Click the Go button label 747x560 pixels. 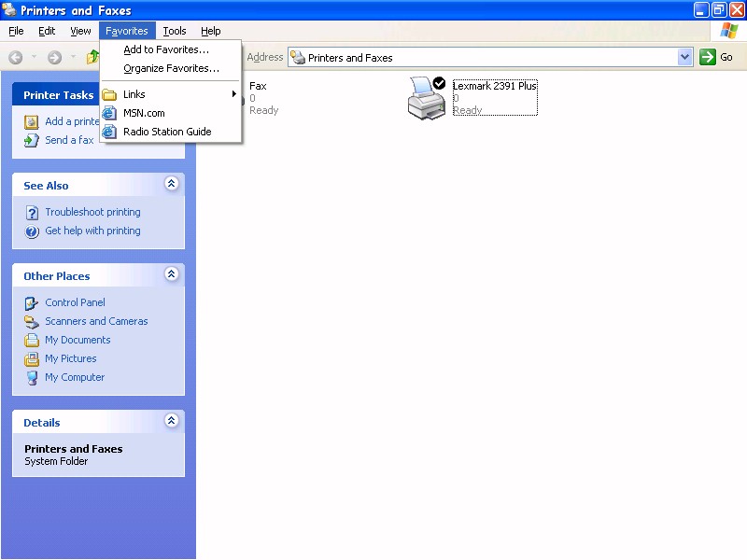pyautogui.click(x=726, y=57)
